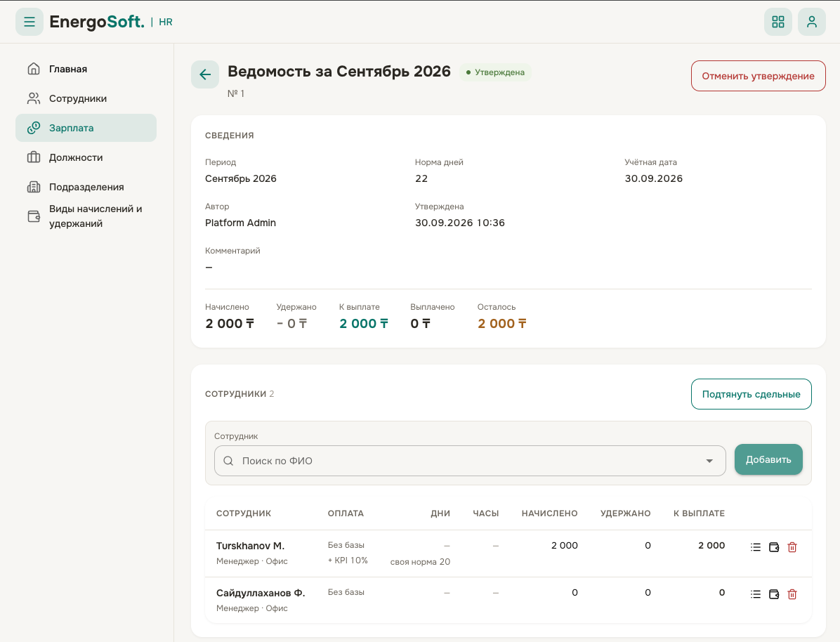Image resolution: width=840 pixels, height=642 pixels.
Task: Click the wallet icon beside Виды начислений
Action: pyautogui.click(x=34, y=216)
